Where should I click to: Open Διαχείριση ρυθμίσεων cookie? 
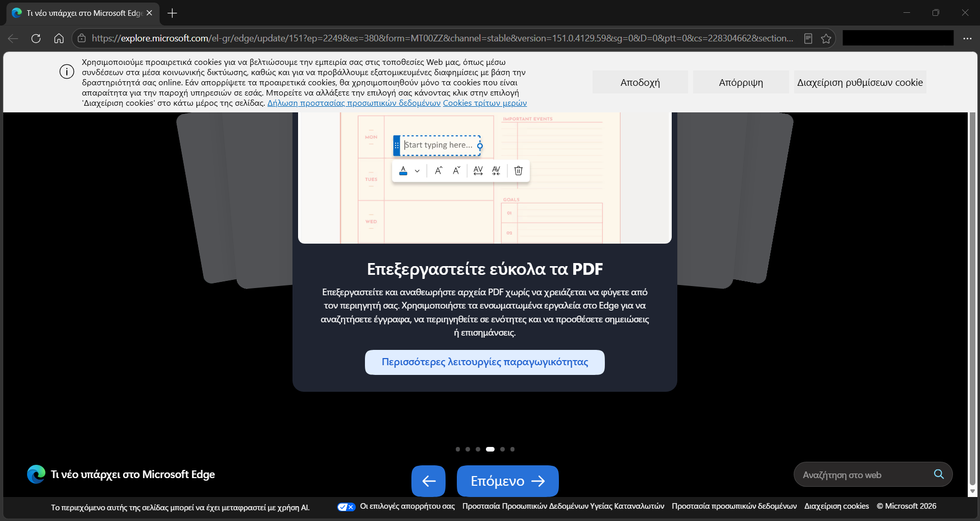pos(860,82)
